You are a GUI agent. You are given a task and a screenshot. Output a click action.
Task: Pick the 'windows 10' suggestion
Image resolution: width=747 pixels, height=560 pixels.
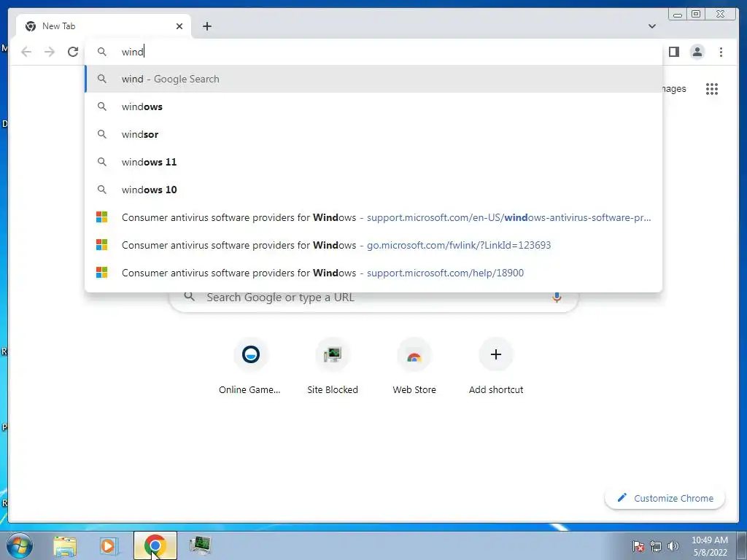373,190
